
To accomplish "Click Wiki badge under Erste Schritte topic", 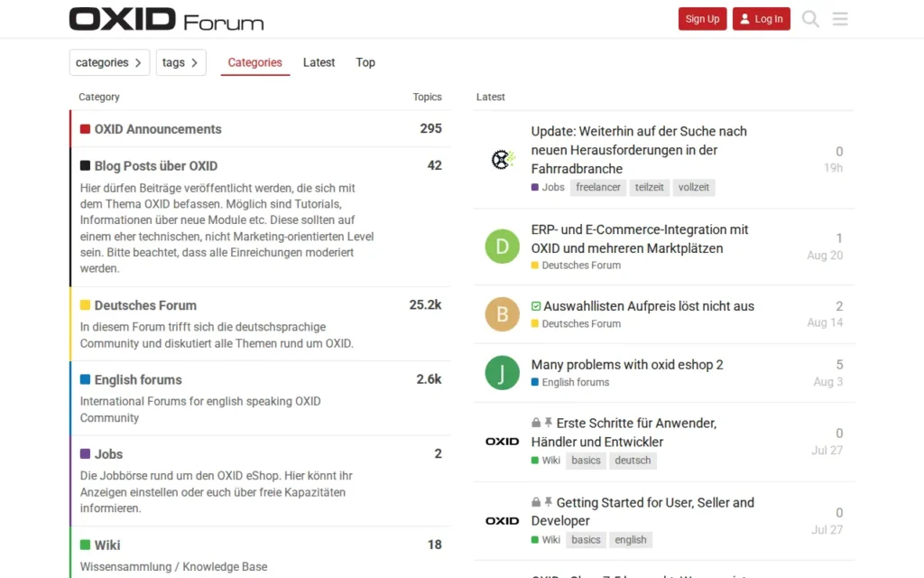I will [546, 460].
